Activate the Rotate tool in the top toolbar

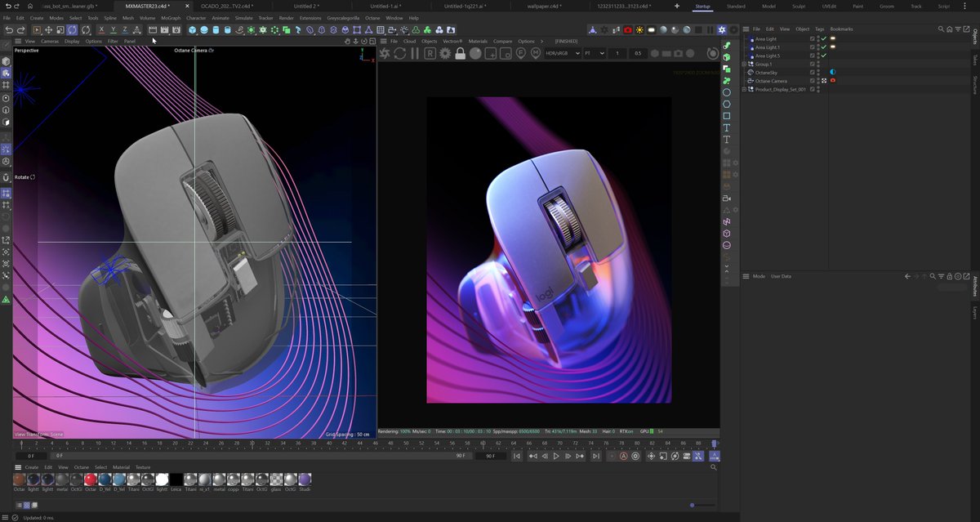pos(72,29)
